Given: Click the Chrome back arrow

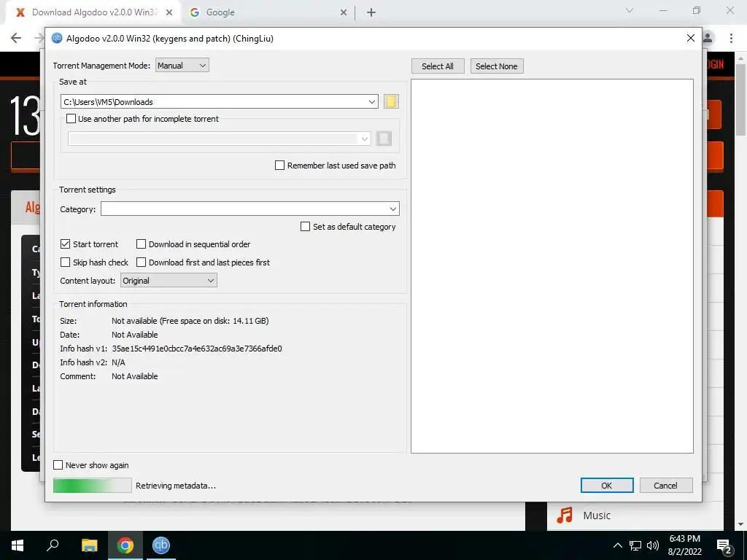Looking at the screenshot, I should [x=16, y=38].
